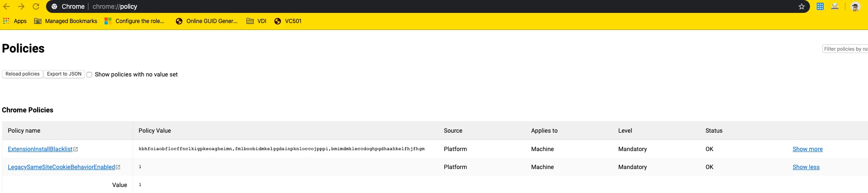
Task: Click Platform in the ExtensionInstallBlacklist row
Action: point(455,149)
